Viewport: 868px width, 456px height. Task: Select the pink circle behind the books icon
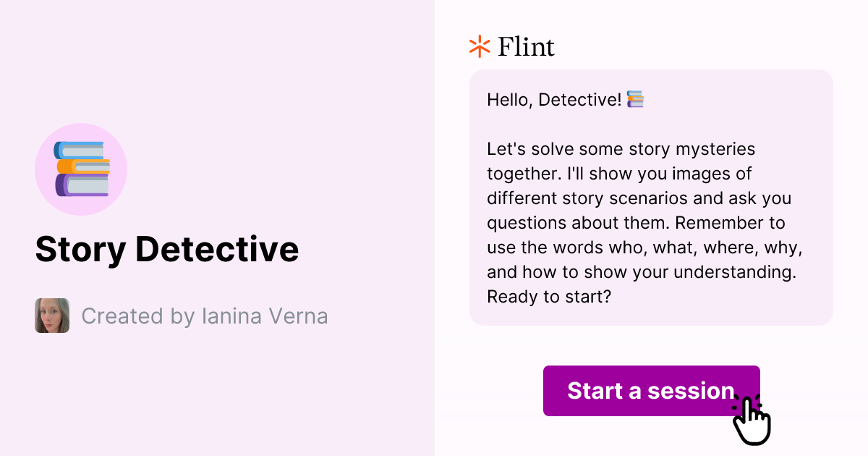coord(81,169)
